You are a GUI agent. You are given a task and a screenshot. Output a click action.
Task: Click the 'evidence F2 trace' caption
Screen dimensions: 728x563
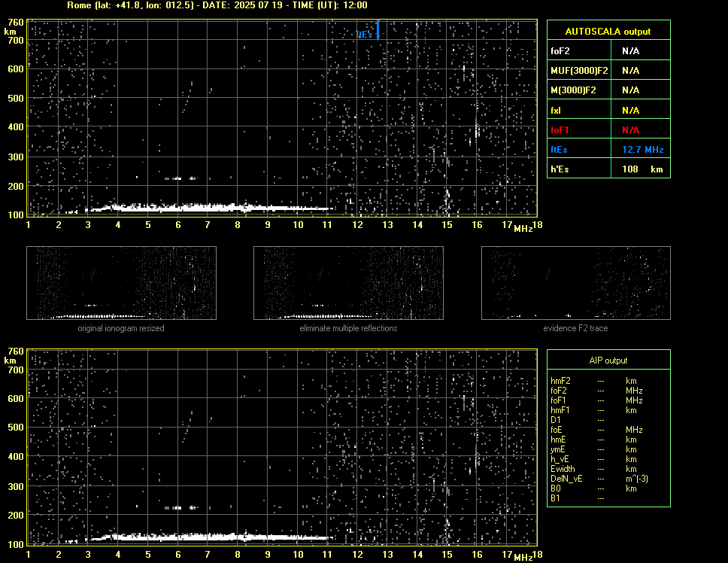[575, 328]
